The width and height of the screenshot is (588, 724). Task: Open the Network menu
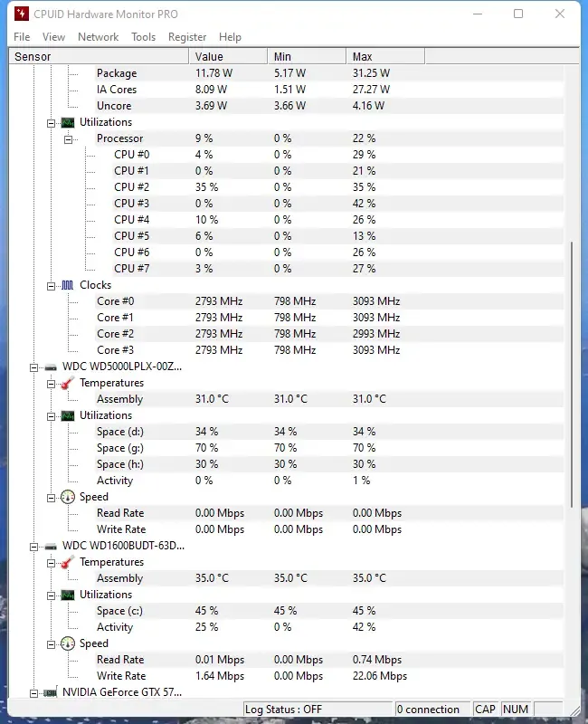pyautogui.click(x=98, y=37)
